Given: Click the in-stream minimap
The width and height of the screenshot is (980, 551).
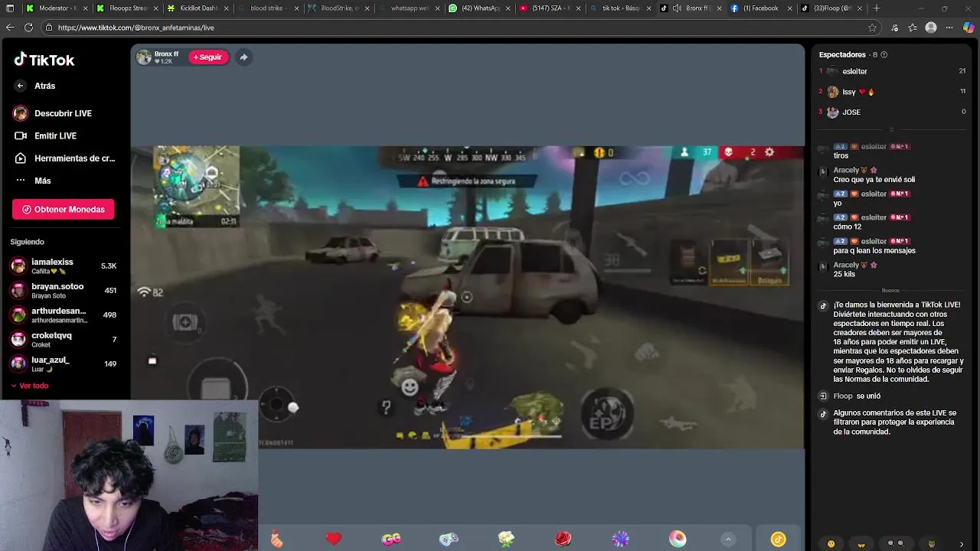Looking at the screenshot, I should (197, 186).
